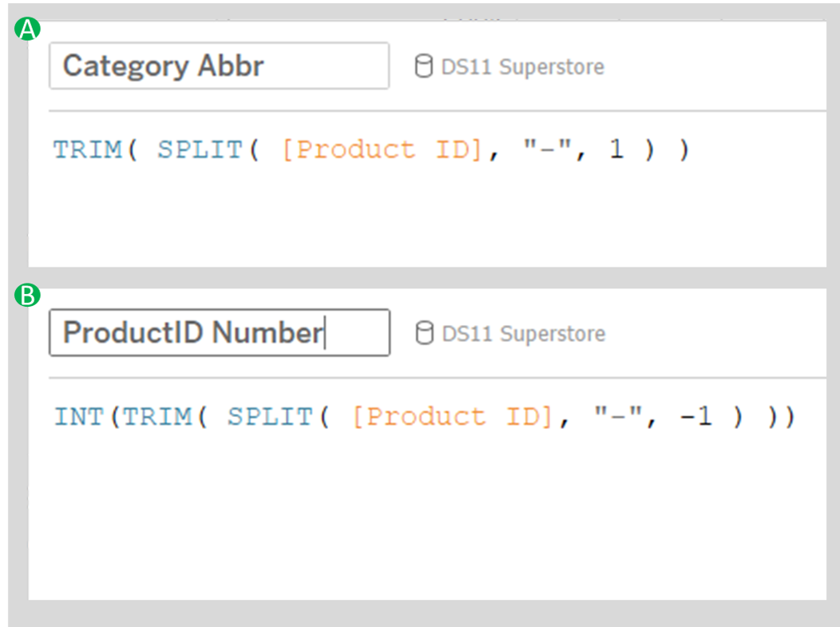The height and width of the screenshot is (627, 840).
Task: Click the 1 token index argument in dialog A
Action: [617, 149]
